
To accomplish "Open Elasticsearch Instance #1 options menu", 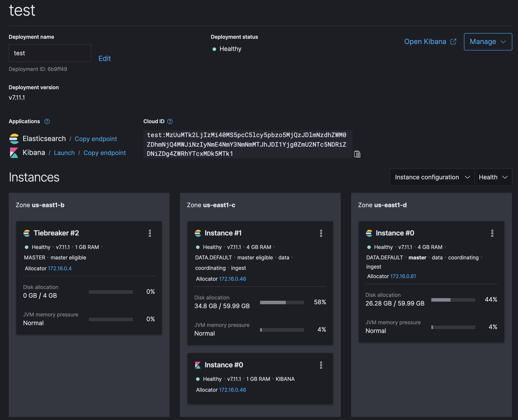I will [x=321, y=233].
